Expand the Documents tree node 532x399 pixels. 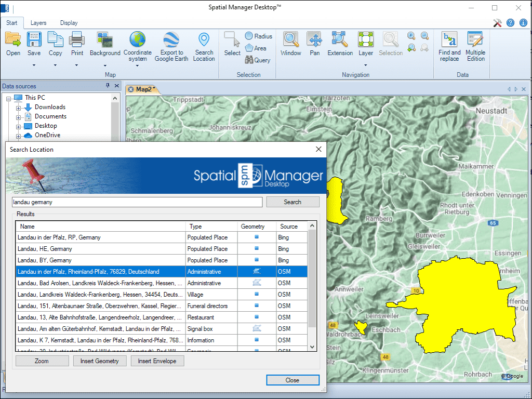[18, 117]
